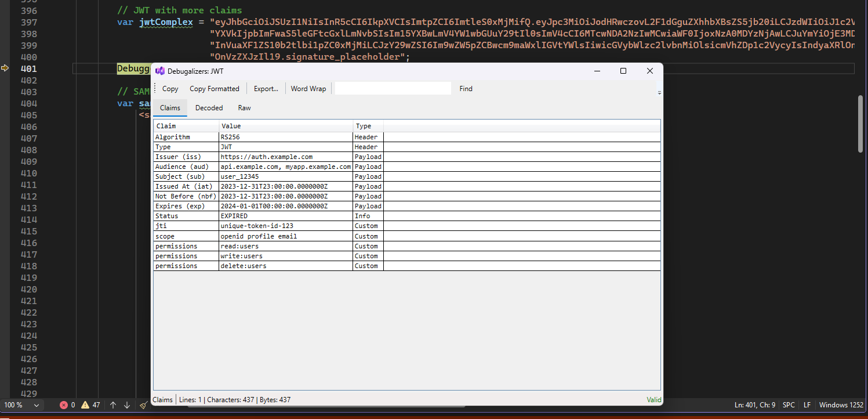Screen dimensions: 868x419
Task: Click the SPC indentation indicator in status bar
Action: (x=789, y=405)
